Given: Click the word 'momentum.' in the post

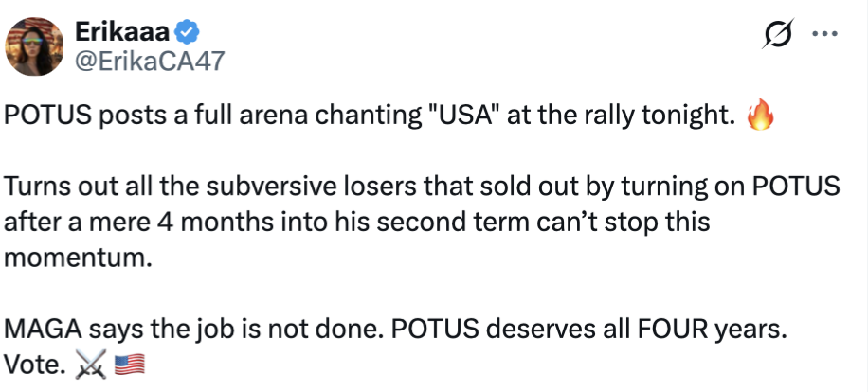Looking at the screenshot, I should pos(78,258).
